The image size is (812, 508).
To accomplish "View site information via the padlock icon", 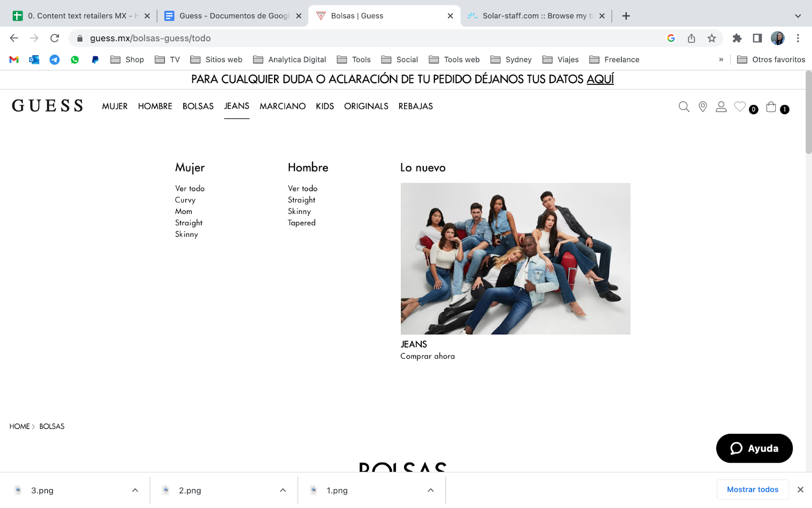I will point(80,38).
